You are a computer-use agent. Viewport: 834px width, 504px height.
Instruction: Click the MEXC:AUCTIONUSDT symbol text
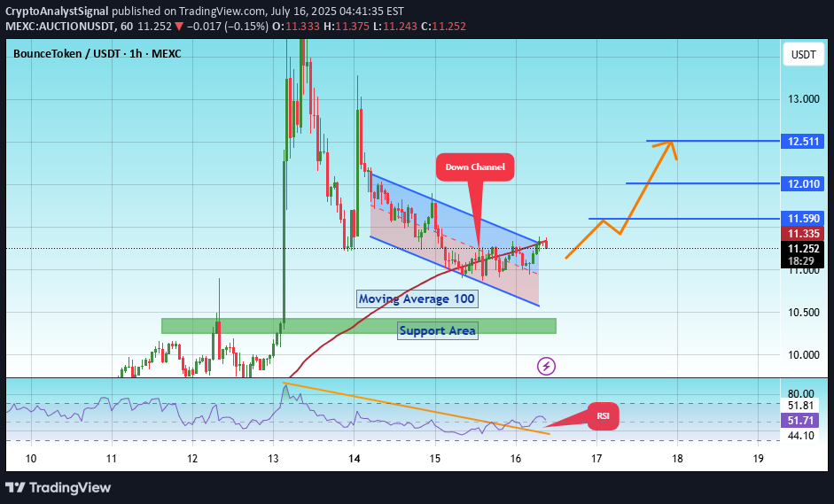tap(60, 26)
